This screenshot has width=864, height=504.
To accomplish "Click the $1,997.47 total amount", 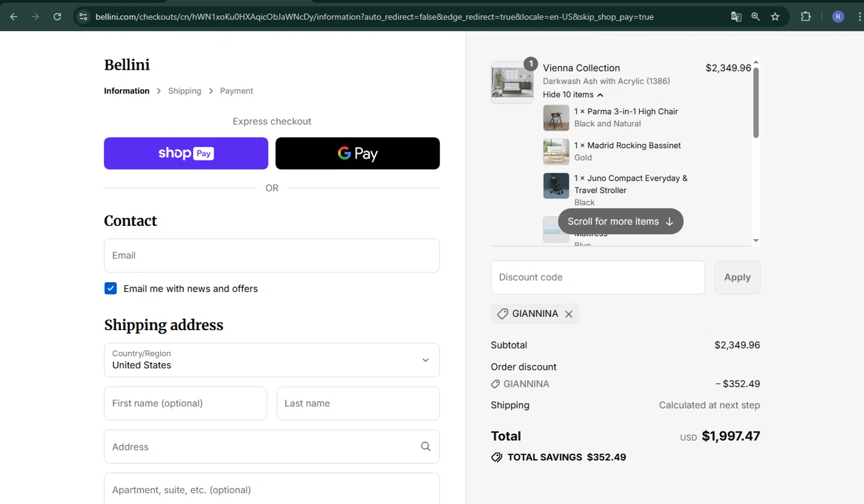I will point(731,436).
